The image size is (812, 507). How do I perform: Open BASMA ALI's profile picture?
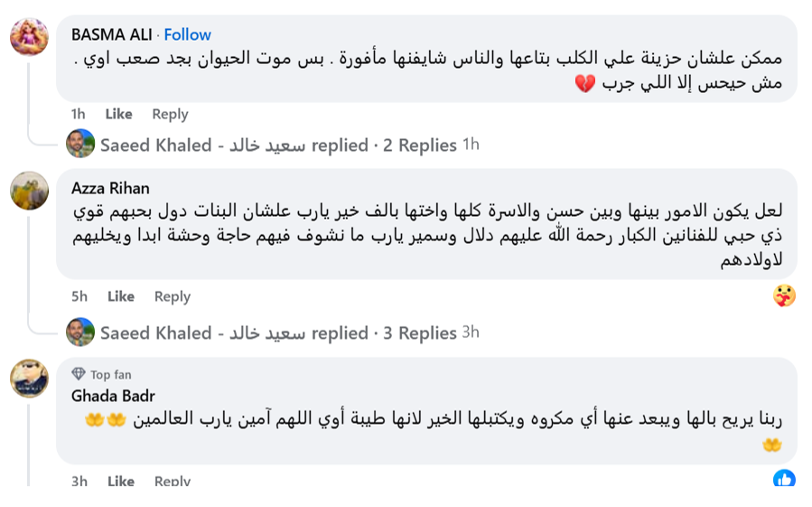click(x=30, y=37)
